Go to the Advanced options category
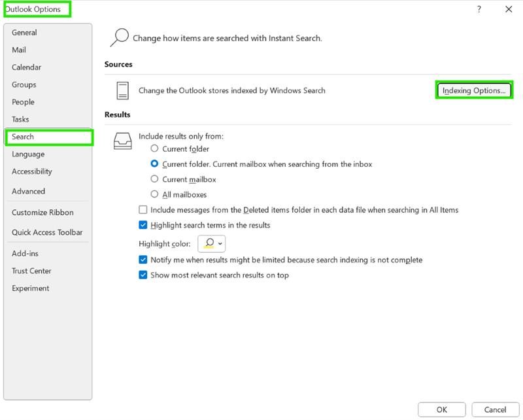This screenshot has width=523, height=420. 48,191
